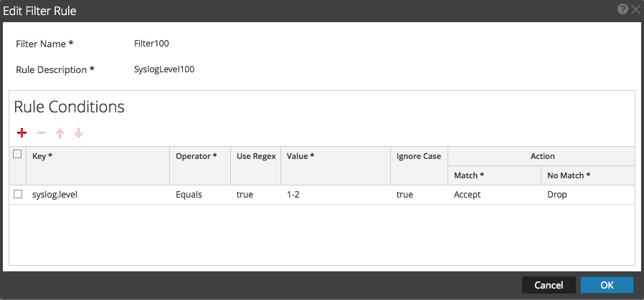The width and height of the screenshot is (644, 300).
Task: Click the move up arrow icon
Action: [60, 133]
